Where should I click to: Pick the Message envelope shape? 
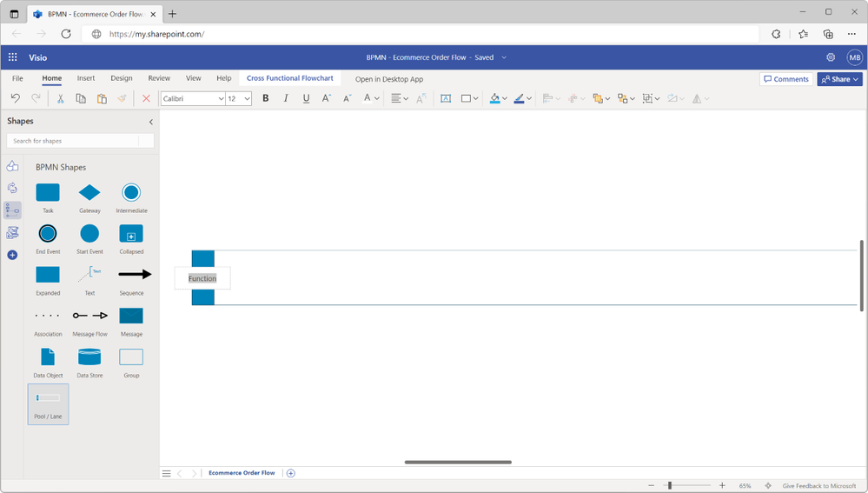point(131,322)
